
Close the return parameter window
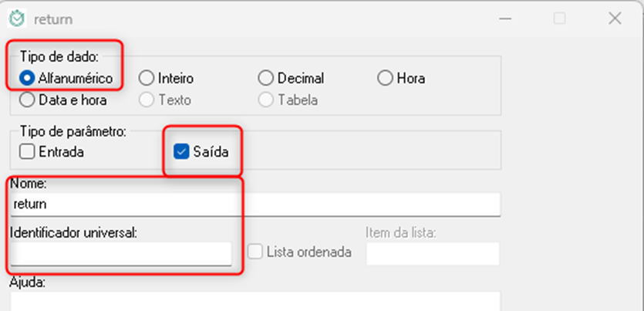[x=615, y=19]
